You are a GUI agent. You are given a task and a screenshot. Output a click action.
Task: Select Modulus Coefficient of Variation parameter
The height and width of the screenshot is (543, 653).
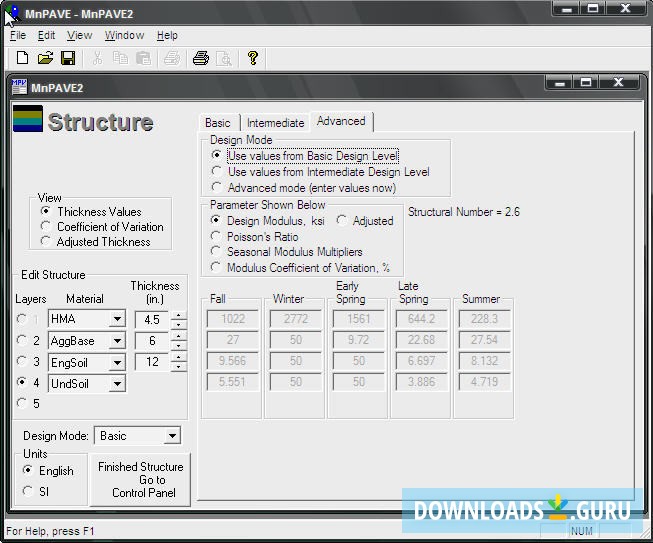tap(300, 267)
